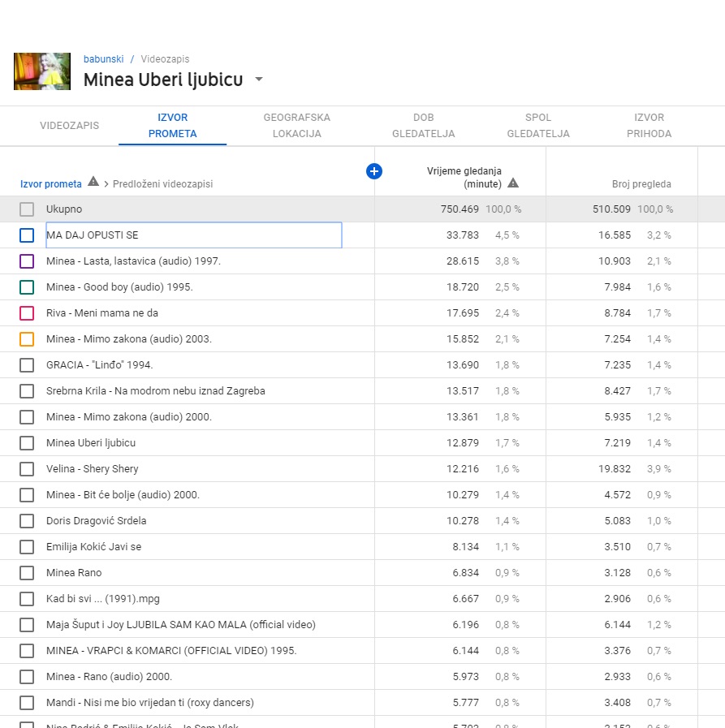Screen dimensions: 725x728
Task: Check the Mandi - Nisi me bio vrijedan checkbox
Action: 27,703
